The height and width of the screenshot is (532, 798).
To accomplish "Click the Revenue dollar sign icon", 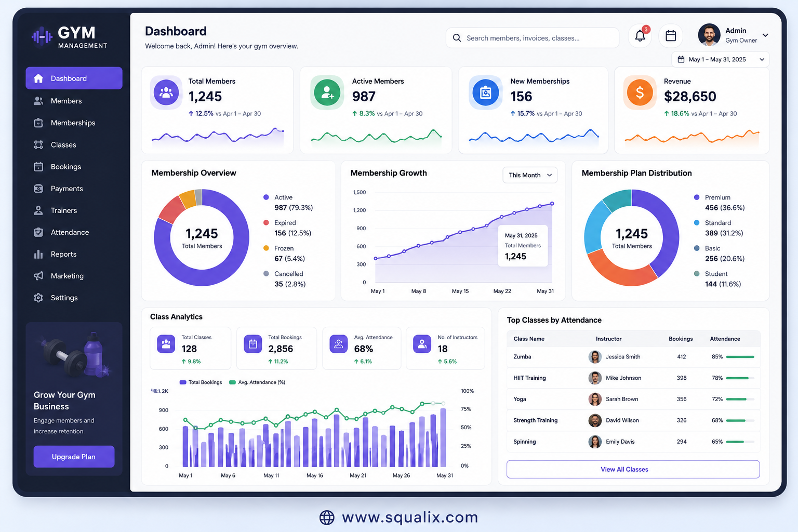I will (640, 92).
